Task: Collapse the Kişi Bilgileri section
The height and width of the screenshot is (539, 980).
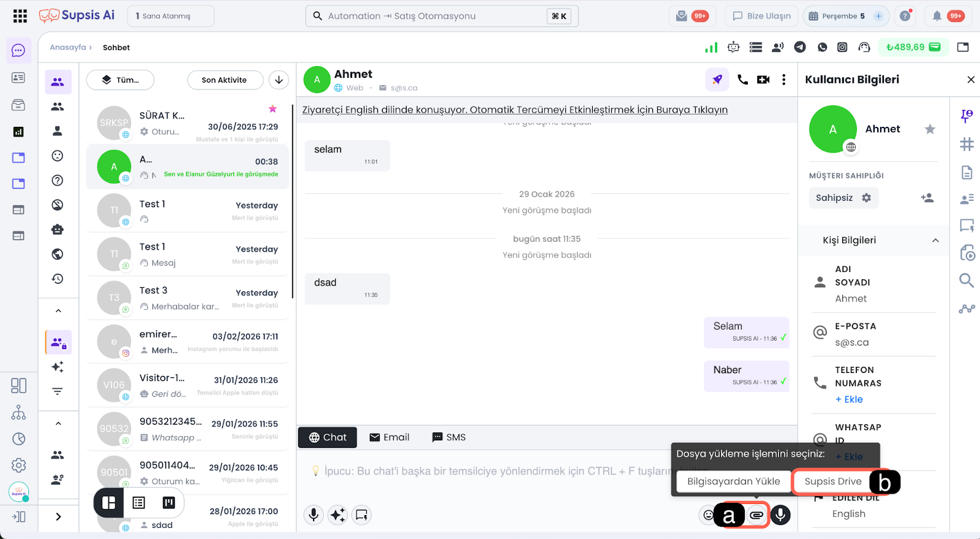Action: [x=935, y=240]
